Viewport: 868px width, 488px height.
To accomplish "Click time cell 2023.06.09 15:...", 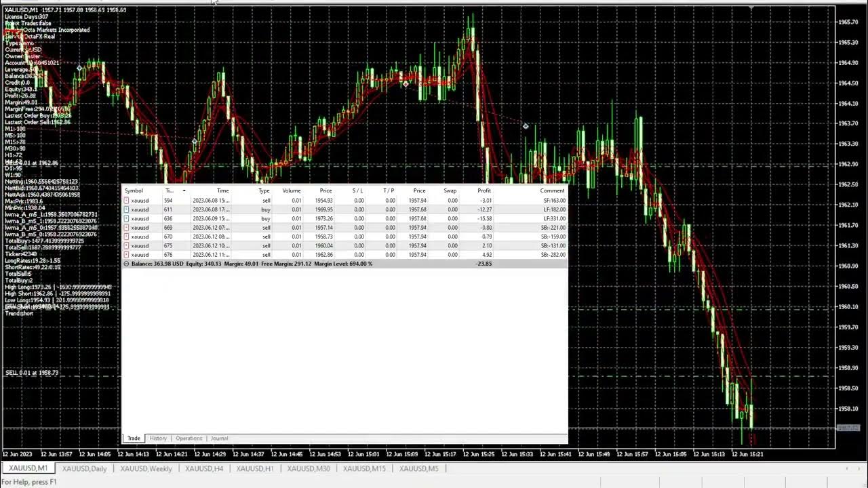I will pos(211,219).
